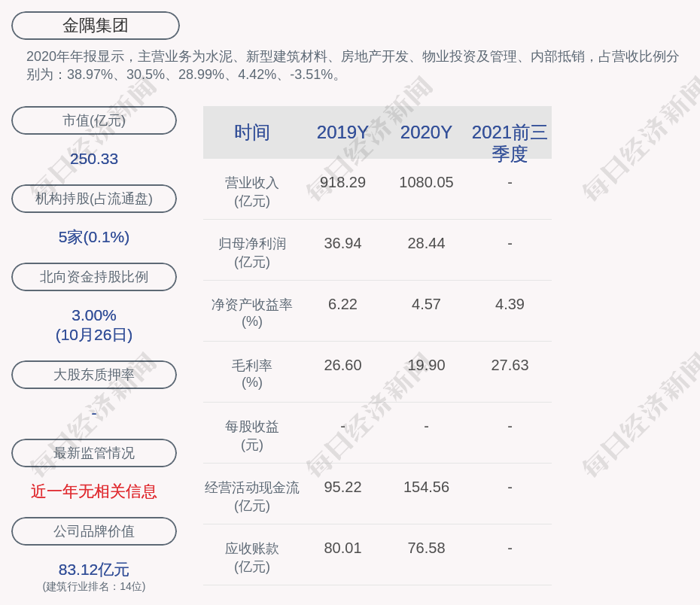Click the 250.33 market value figure

click(94, 159)
